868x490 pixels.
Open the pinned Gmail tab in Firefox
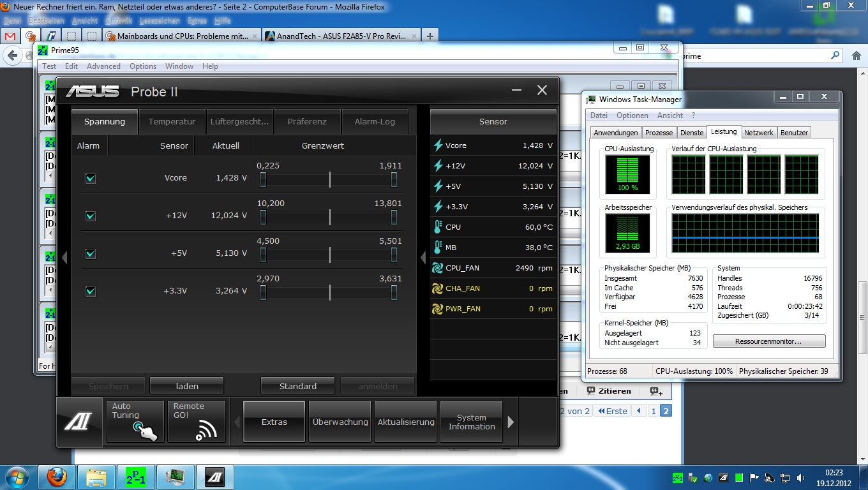(x=11, y=36)
